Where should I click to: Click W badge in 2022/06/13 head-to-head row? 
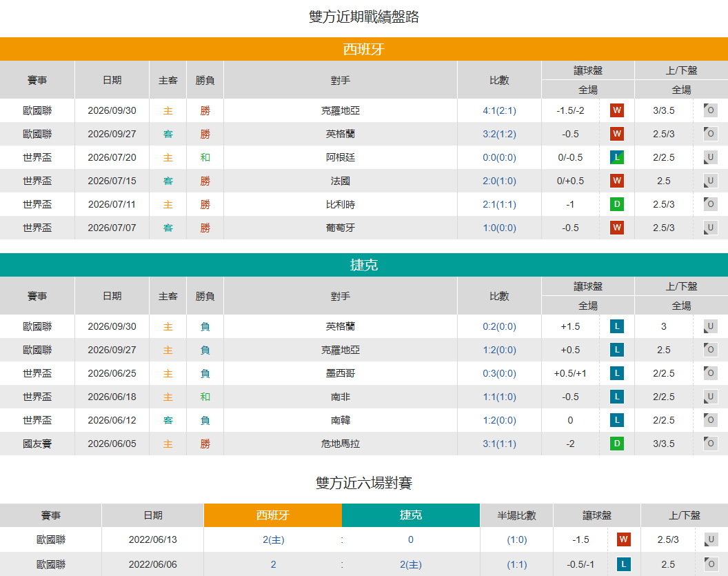(x=623, y=539)
